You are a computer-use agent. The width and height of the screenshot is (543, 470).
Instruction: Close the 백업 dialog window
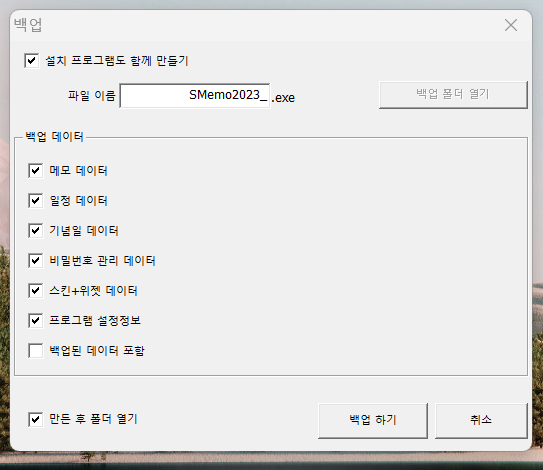[x=511, y=25]
